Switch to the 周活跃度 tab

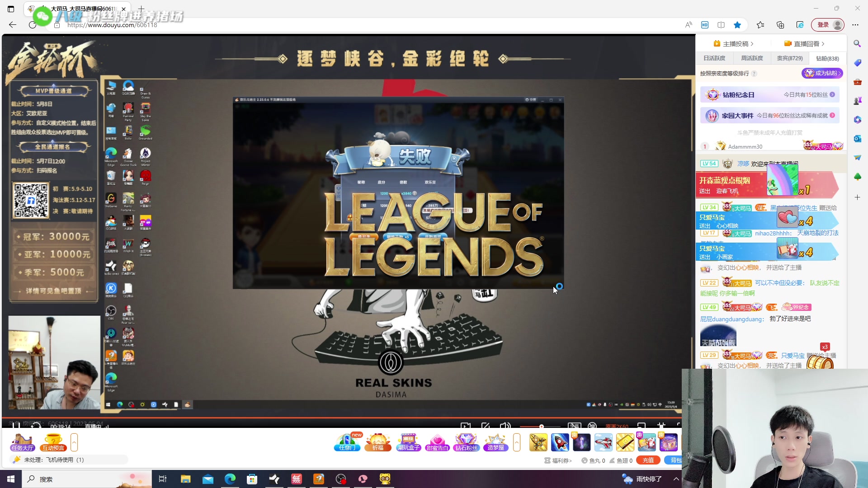pos(752,58)
